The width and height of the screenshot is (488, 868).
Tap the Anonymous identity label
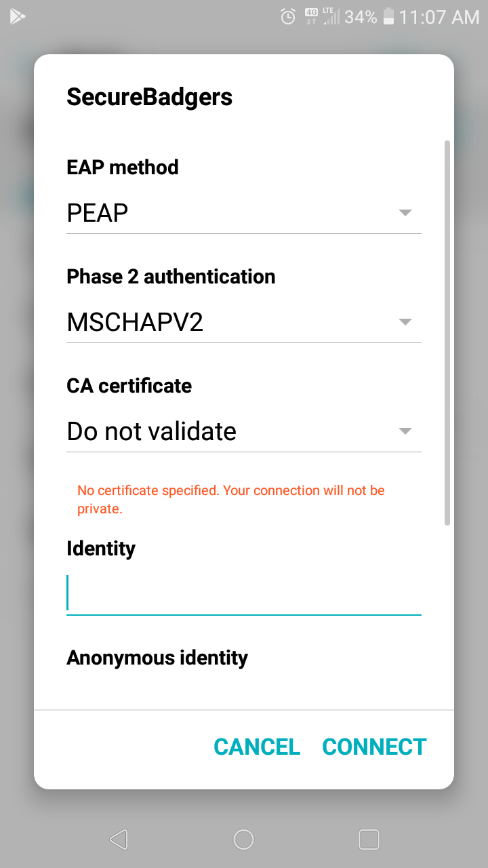click(x=157, y=658)
